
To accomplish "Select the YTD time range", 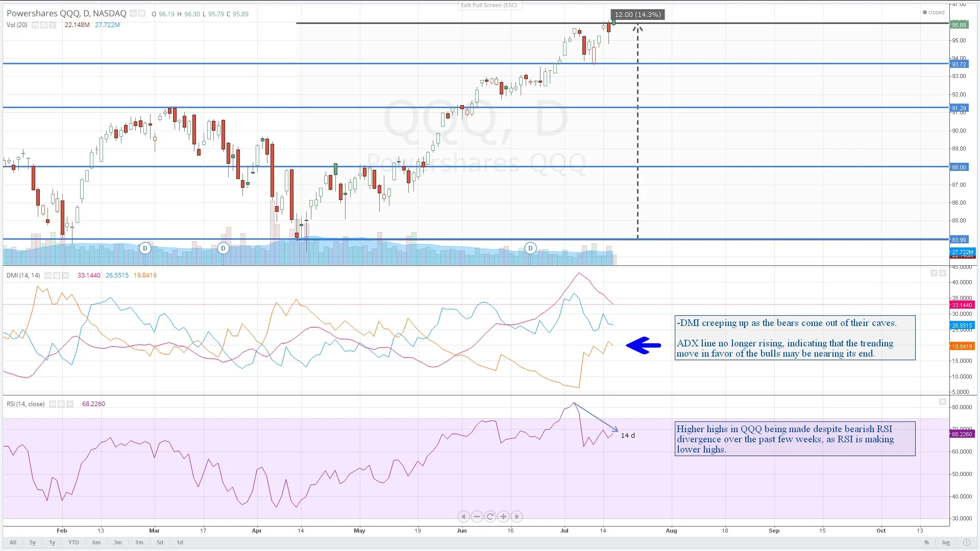I will [73, 543].
